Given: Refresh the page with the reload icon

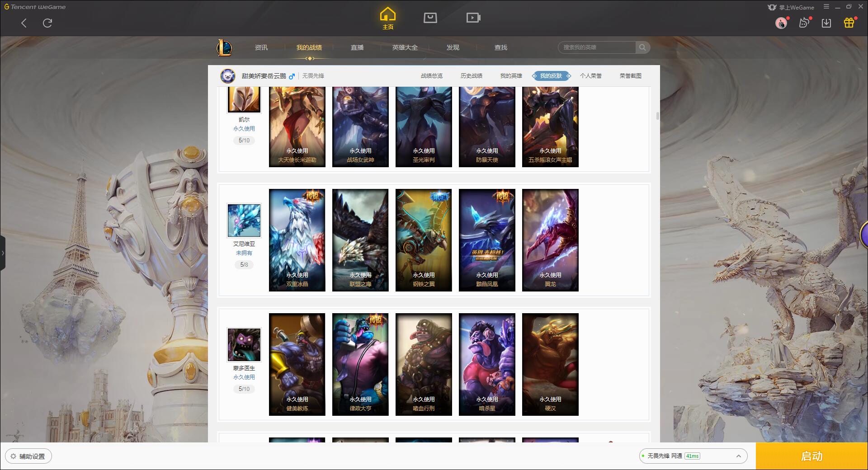Looking at the screenshot, I should 47,23.
